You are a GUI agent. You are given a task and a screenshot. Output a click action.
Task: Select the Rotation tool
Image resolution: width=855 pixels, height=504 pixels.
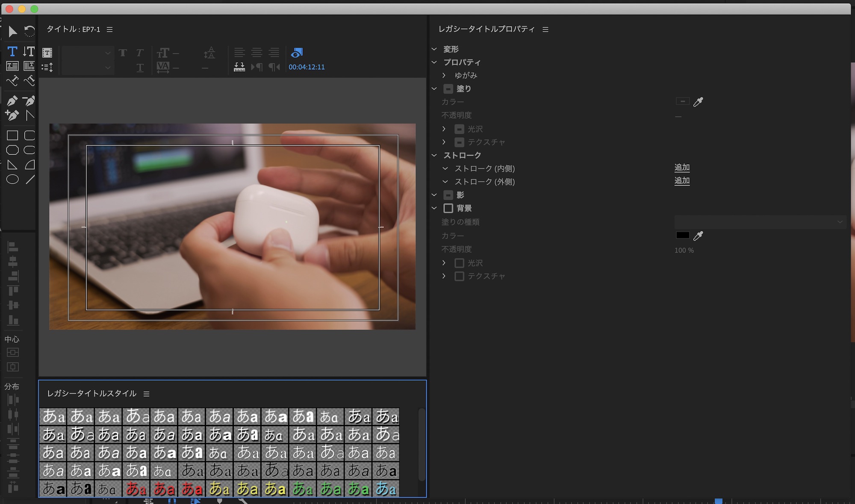tap(29, 31)
